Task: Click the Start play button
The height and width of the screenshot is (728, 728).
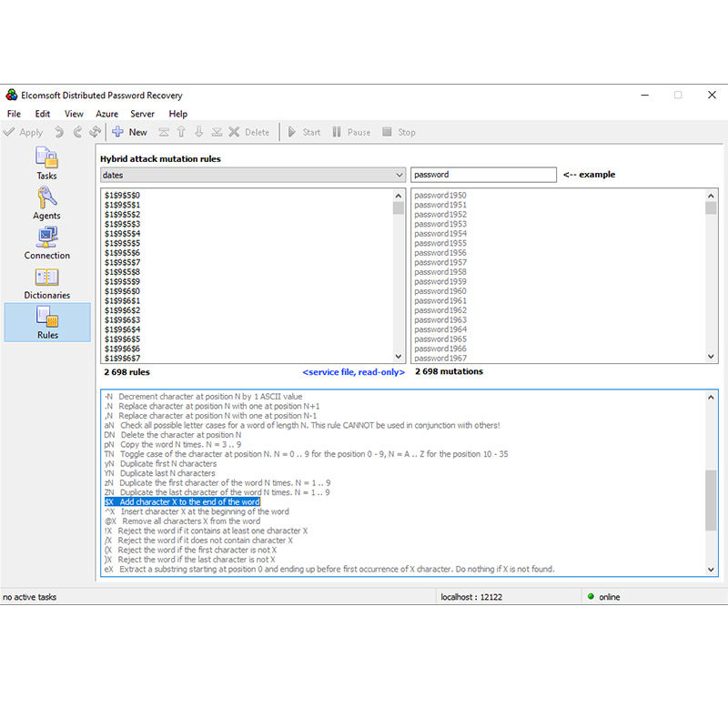Action: click(x=304, y=132)
